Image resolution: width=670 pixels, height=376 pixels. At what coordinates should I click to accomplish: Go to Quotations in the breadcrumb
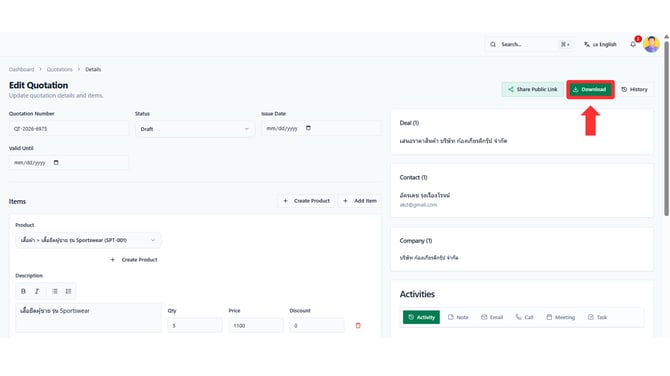[59, 69]
